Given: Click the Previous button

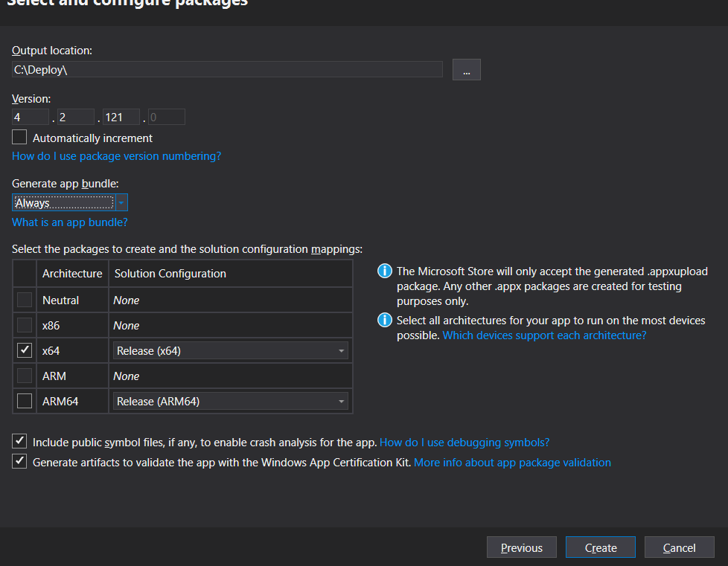Looking at the screenshot, I should pos(521,547).
